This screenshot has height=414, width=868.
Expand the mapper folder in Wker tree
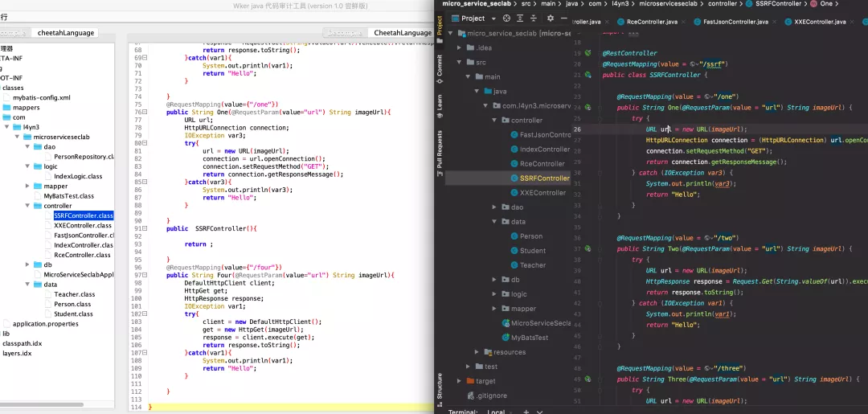tap(27, 186)
